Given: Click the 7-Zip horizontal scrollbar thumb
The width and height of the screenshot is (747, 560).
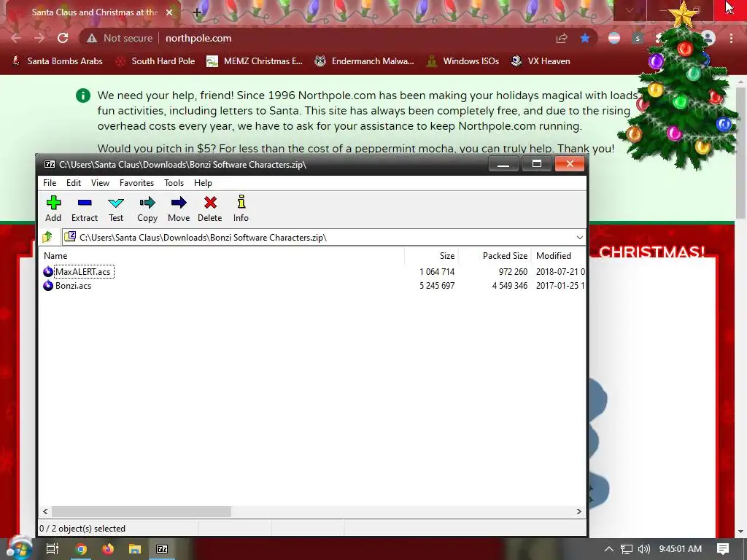Looking at the screenshot, I should click(x=141, y=511).
